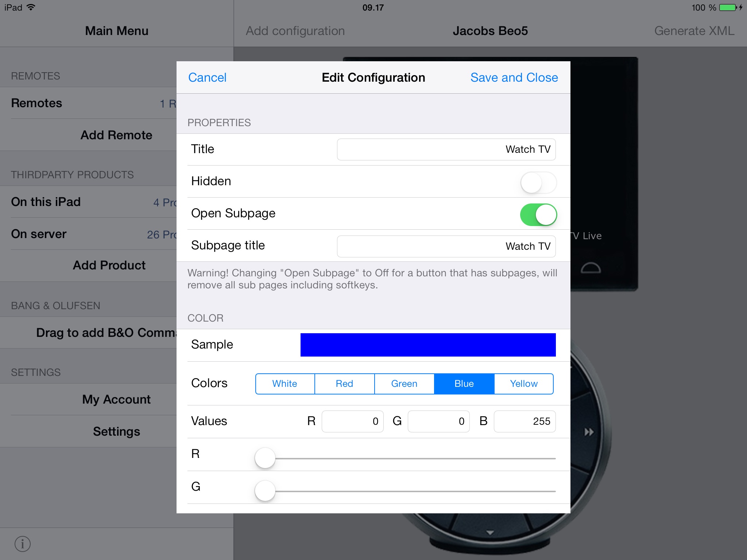The image size is (747, 560).
Task: Toggle the Hidden switch off
Action: coord(537,181)
